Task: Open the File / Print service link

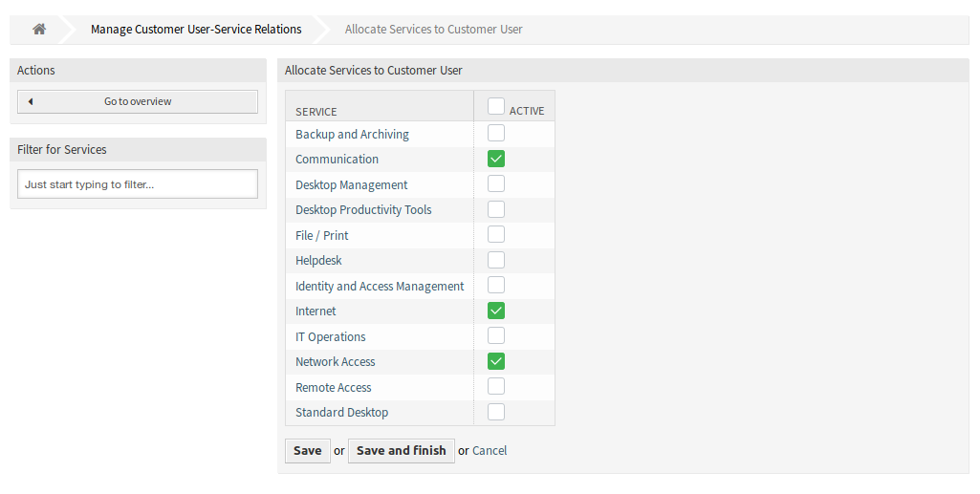Action: [322, 235]
